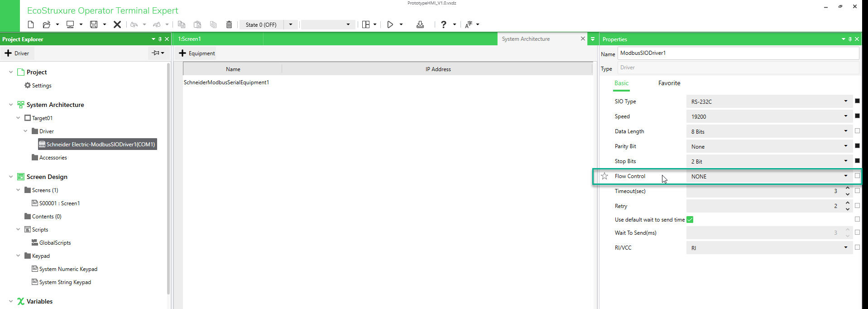
Task: Toggle the Use default wait to send time checkbox
Action: tap(690, 220)
